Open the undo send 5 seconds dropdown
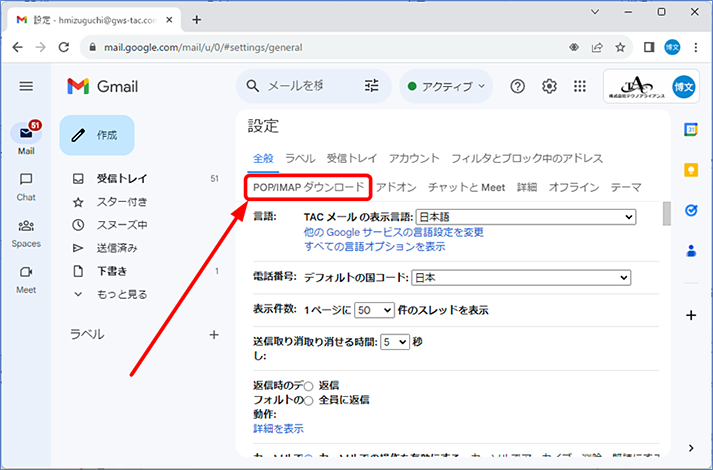Image resolution: width=713 pixels, height=470 pixels. 395,341
